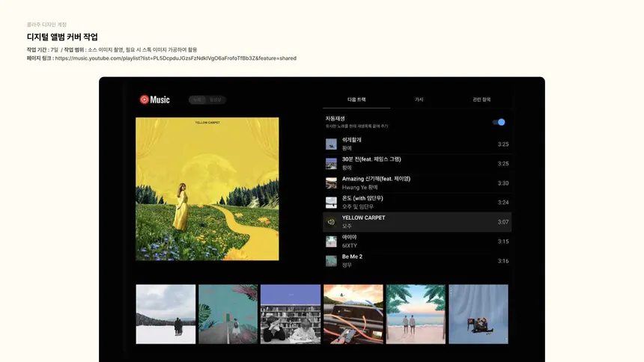The width and height of the screenshot is (644, 362).
Task: Click artist name 6IXTY
Action: pos(350,245)
